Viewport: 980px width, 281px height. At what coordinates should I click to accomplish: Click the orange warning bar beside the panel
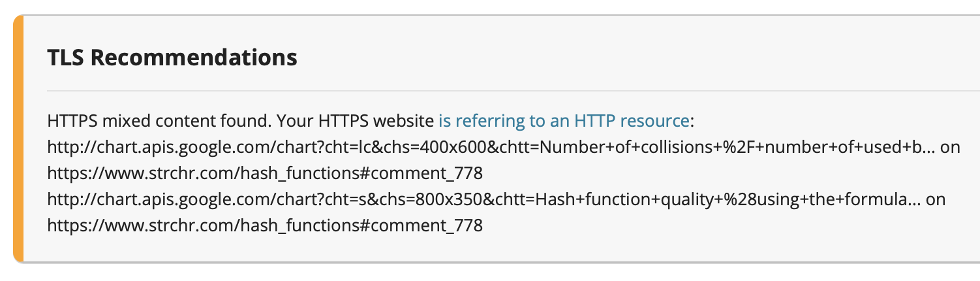click(18, 139)
